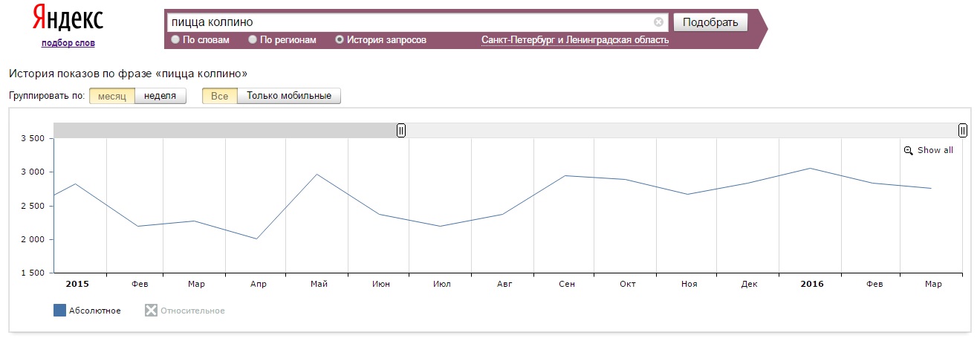Open the Санкт-Петербург region selector
Image resolution: width=980 pixels, height=344 pixels.
575,40
